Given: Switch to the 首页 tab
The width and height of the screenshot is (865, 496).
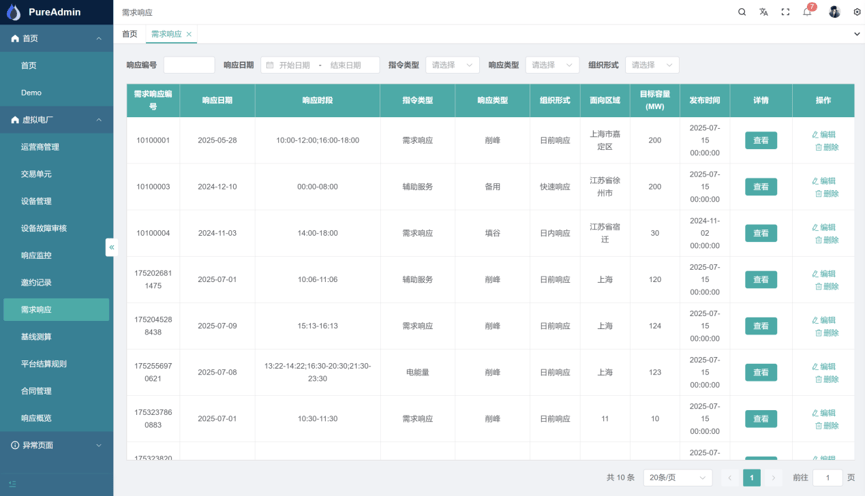Looking at the screenshot, I should [130, 34].
